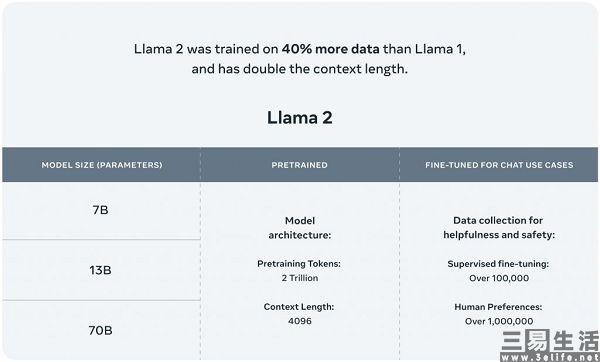Click the Model architecture label
The width and height of the screenshot is (600, 362).
click(x=300, y=228)
